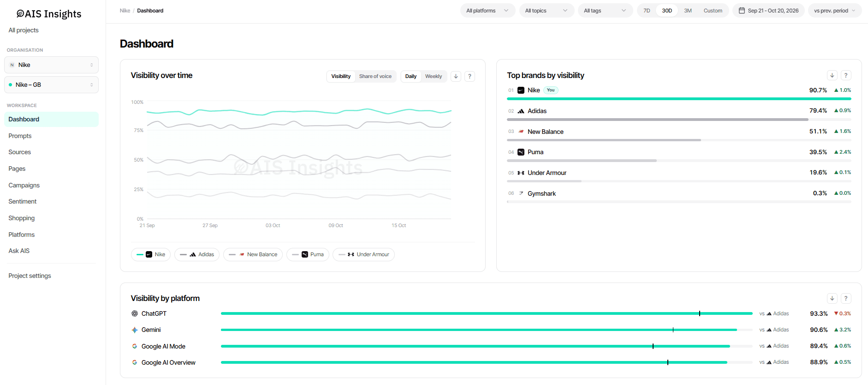This screenshot has width=868, height=385.
Task: Download Visibility by platform data
Action: coord(832,298)
